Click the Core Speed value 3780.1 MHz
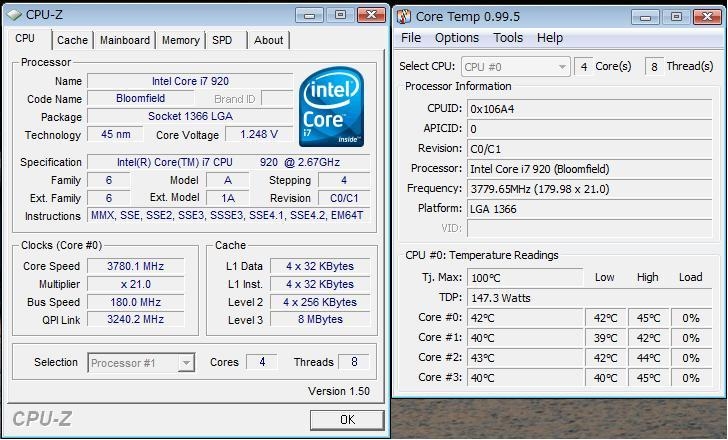This screenshot has height=440, width=728. pyautogui.click(x=136, y=266)
